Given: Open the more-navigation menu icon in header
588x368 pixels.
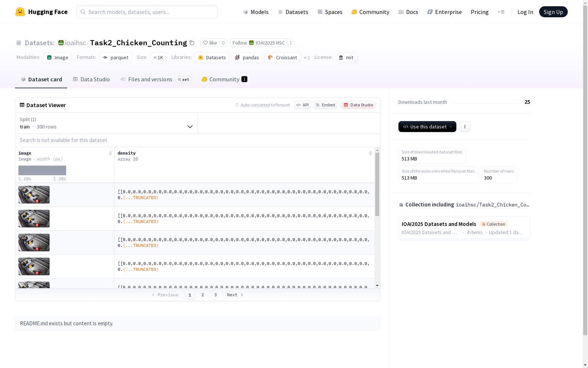Looking at the screenshot, I should 501,12.
